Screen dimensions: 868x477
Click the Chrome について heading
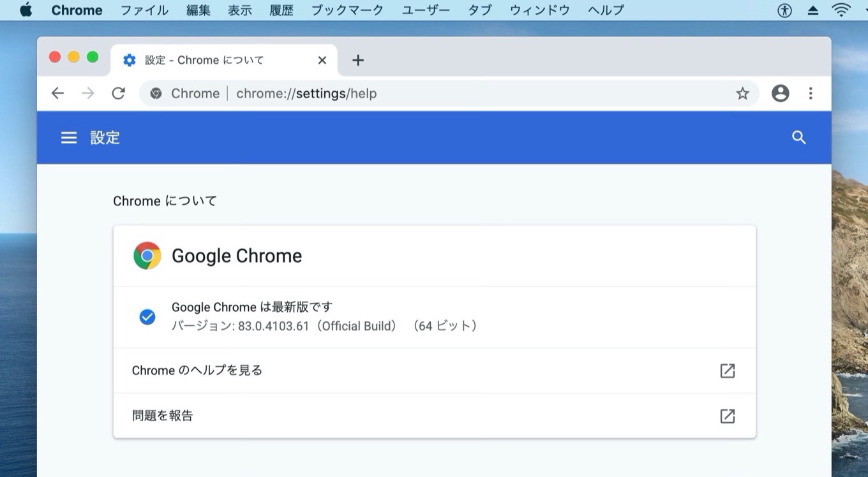pyautogui.click(x=165, y=201)
